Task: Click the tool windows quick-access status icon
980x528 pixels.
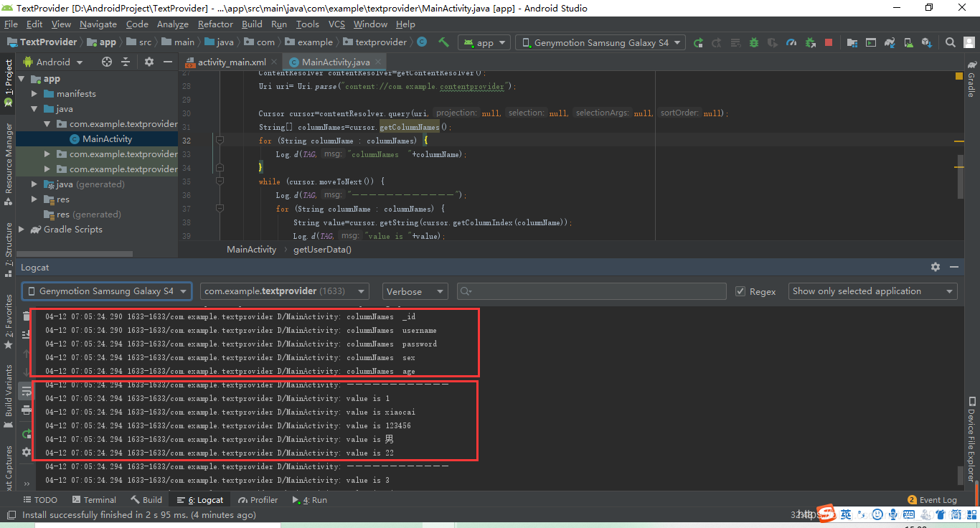Action: click(11, 514)
